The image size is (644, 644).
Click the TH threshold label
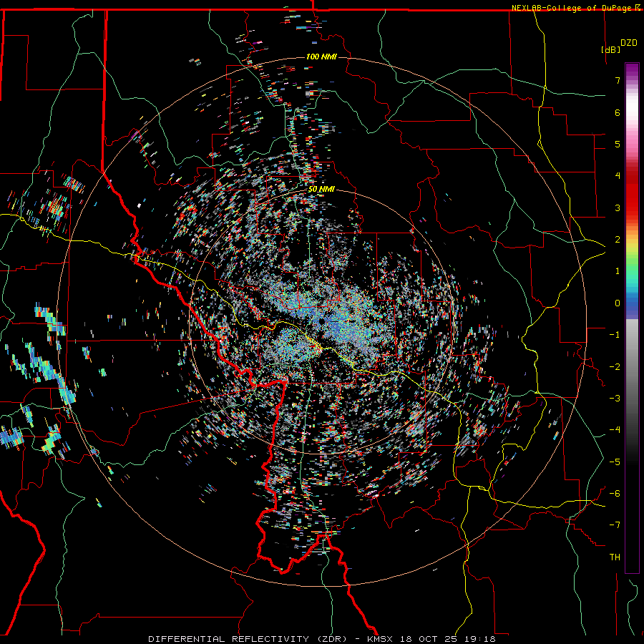(x=615, y=557)
